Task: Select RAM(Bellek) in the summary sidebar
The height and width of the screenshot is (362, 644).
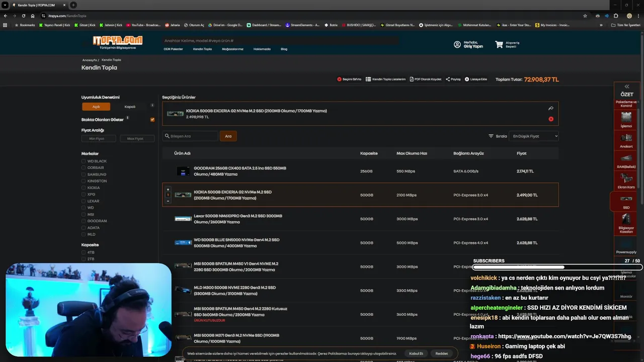Action: tap(626, 161)
